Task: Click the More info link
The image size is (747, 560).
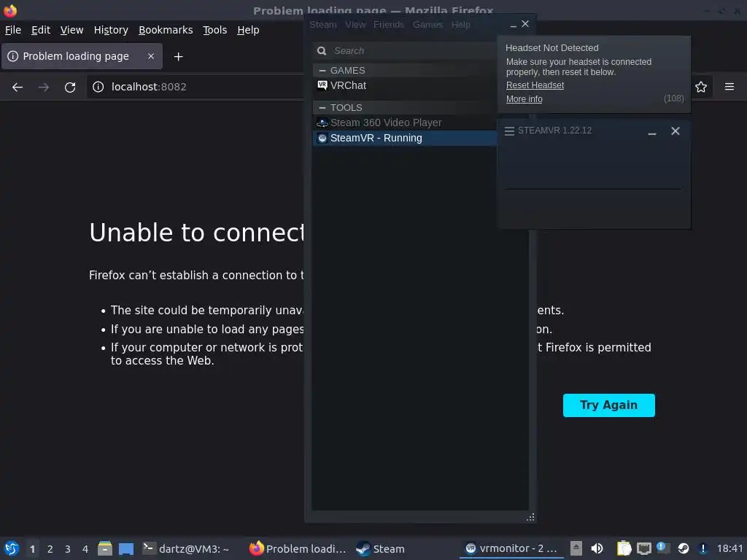Action: (524, 99)
